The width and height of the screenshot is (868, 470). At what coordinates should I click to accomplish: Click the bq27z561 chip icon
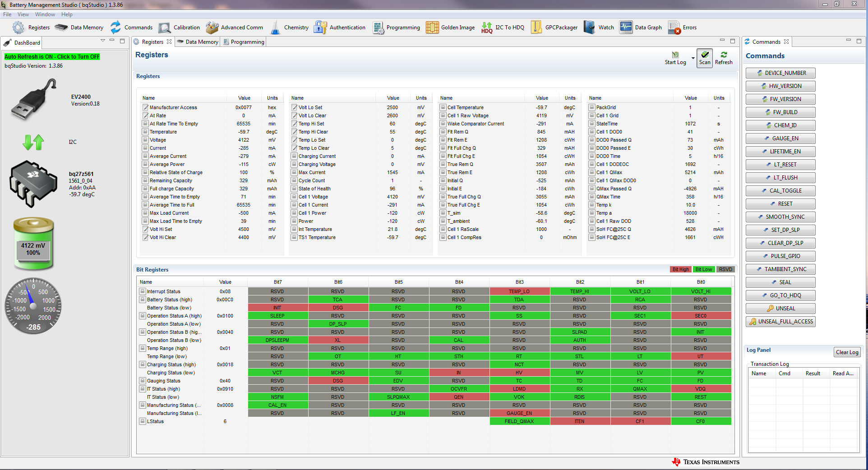click(33, 184)
